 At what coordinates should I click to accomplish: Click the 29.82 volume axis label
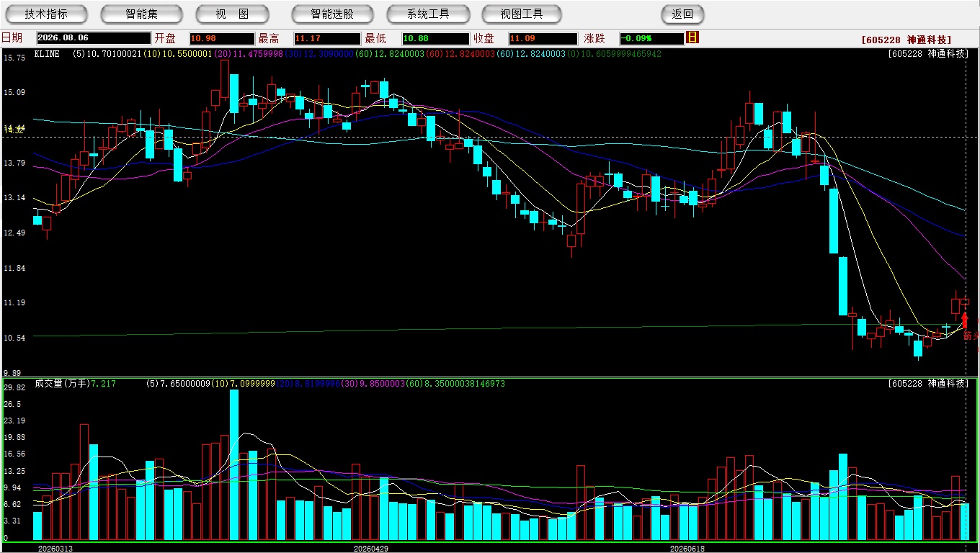pyautogui.click(x=14, y=387)
